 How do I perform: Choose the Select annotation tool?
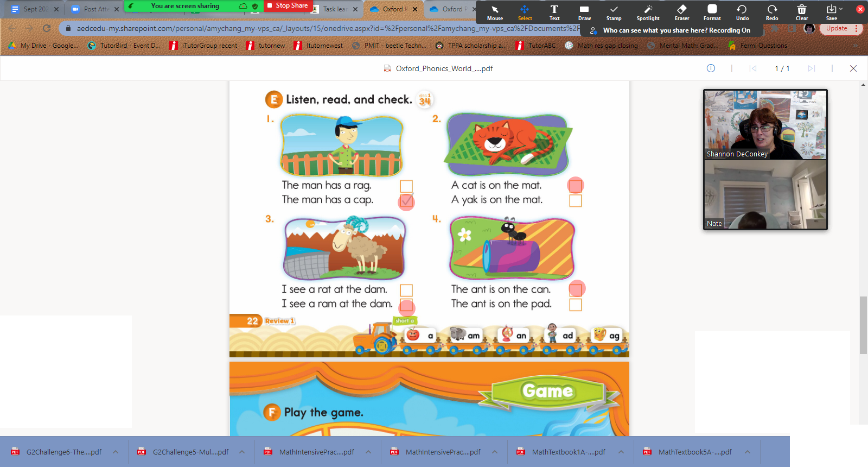tap(525, 12)
